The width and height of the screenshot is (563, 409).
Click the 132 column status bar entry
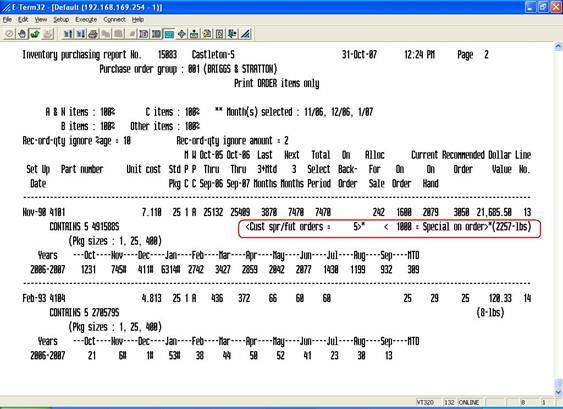(450, 403)
